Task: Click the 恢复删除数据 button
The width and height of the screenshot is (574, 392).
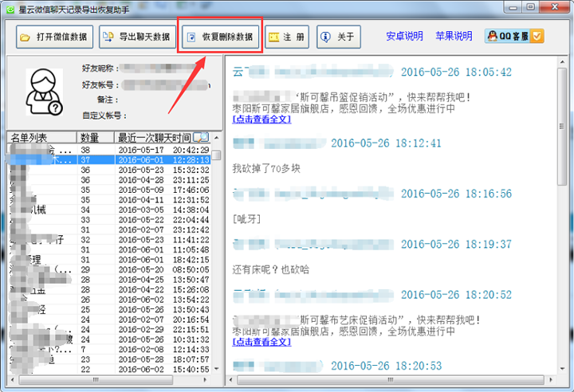Action: 220,37
